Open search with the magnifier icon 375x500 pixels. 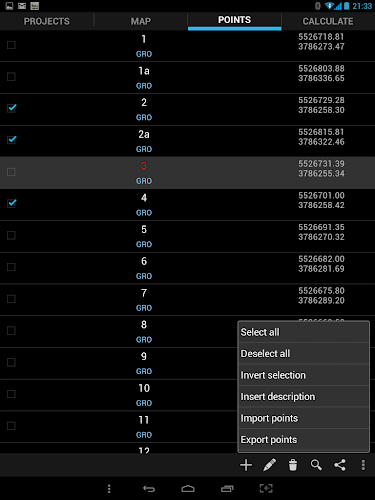[x=316, y=465]
